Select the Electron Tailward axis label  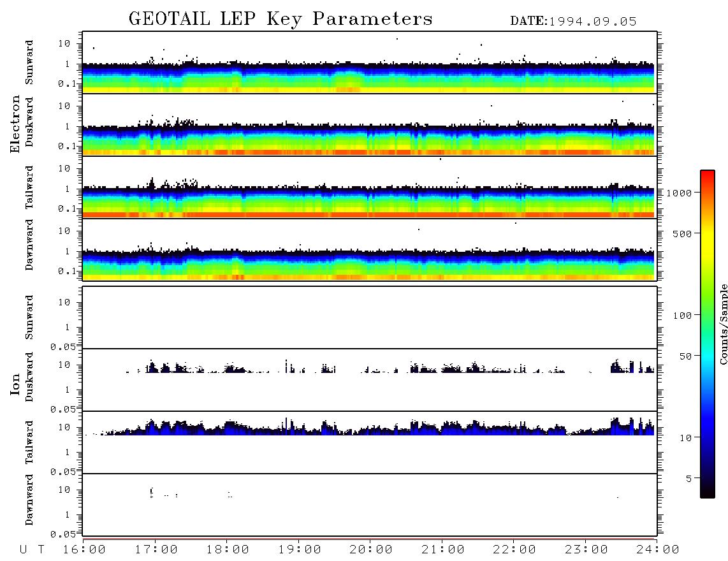(29, 187)
